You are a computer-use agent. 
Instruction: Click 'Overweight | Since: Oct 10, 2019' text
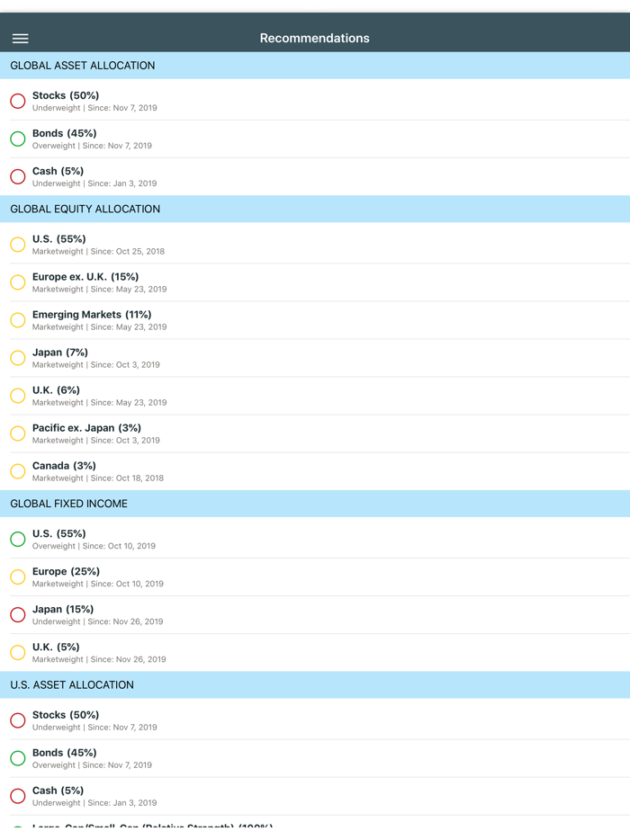point(94,546)
